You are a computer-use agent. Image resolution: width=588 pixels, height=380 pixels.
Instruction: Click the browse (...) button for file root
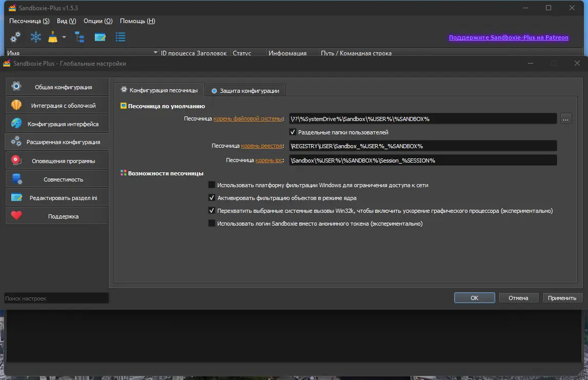(x=566, y=119)
